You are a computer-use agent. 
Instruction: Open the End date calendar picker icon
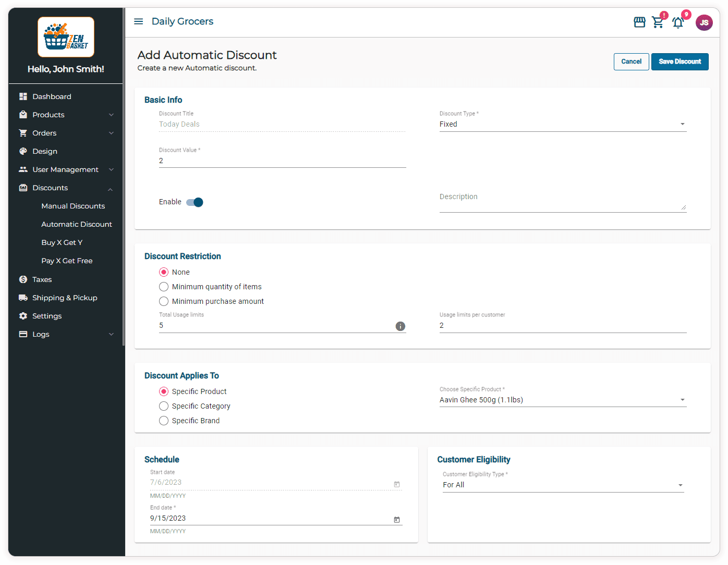click(397, 520)
